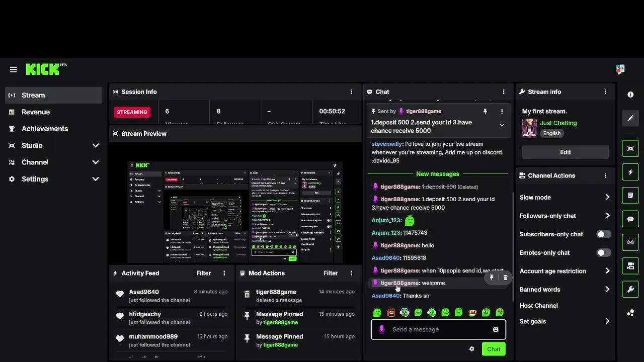Screen dimensions: 644x362
Task: Open chat settings gear icon
Action: [x=471, y=349]
